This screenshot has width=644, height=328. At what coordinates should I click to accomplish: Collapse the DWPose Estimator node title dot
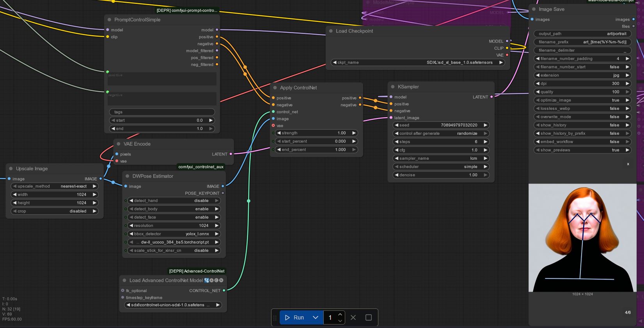[127, 176]
